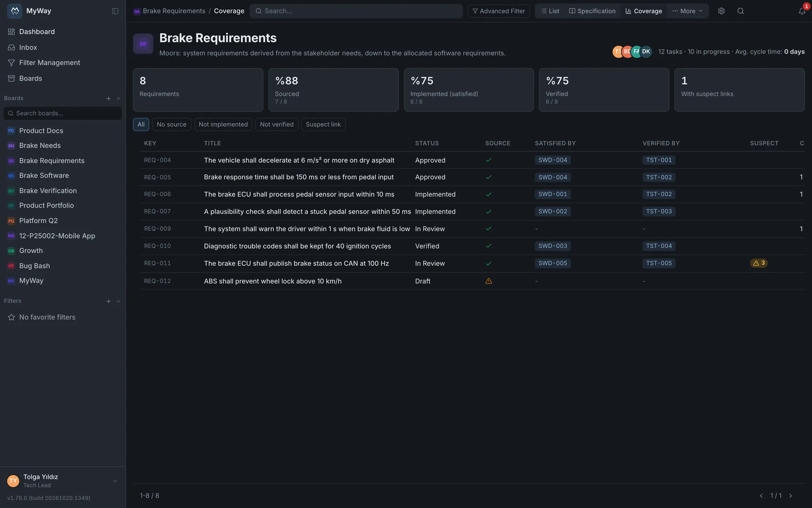Image resolution: width=812 pixels, height=508 pixels.
Task: Open board settings gear icon
Action: (x=721, y=11)
